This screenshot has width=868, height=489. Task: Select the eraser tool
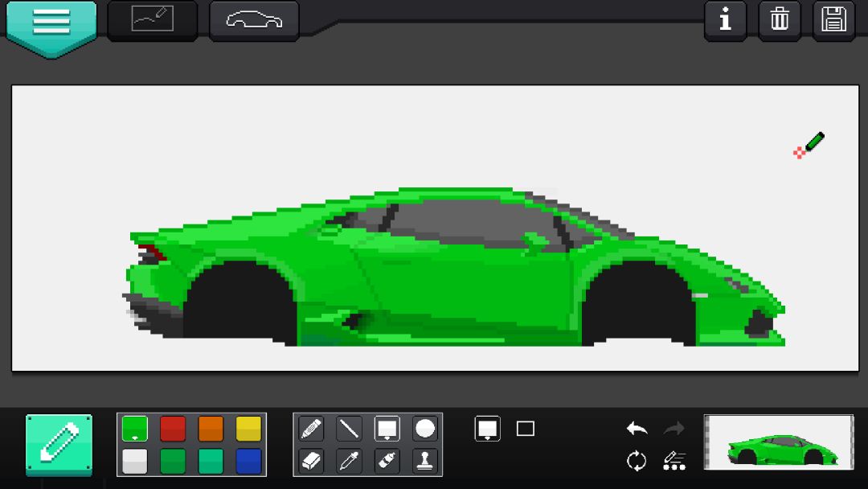click(x=311, y=461)
